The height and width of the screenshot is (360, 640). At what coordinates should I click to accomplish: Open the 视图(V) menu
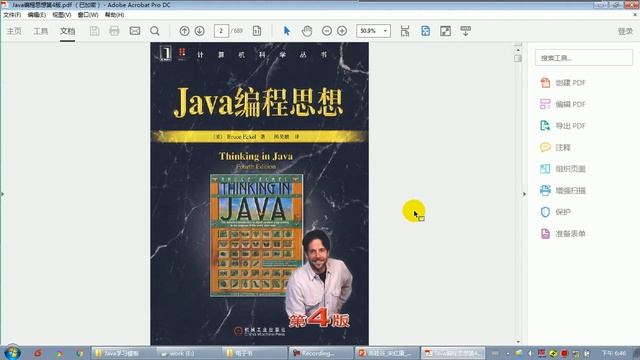pos(62,15)
